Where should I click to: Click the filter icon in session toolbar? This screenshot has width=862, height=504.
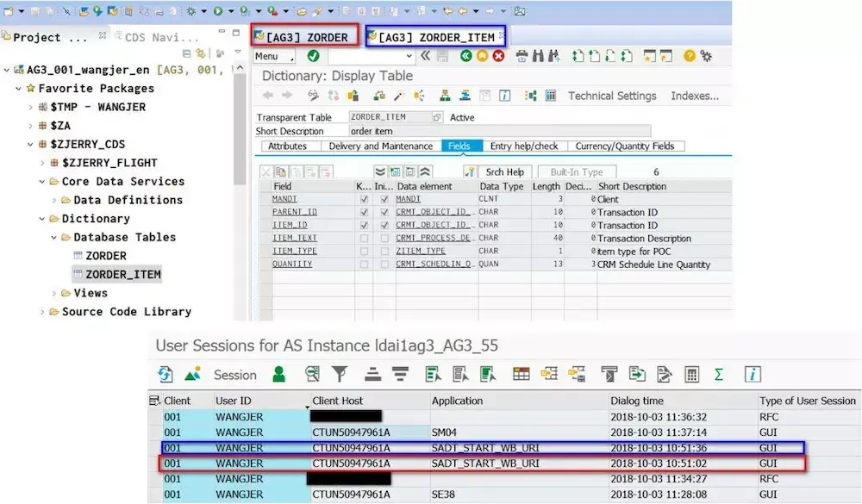[x=340, y=375]
